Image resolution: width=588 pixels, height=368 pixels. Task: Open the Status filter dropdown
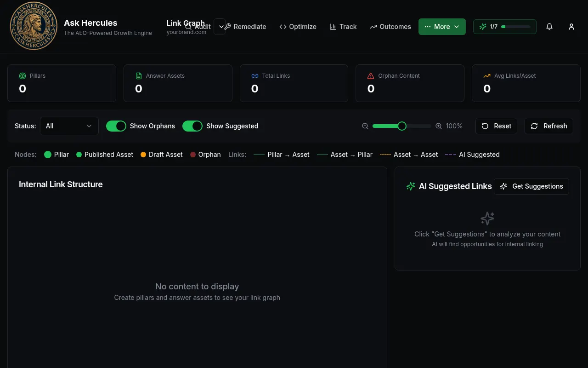click(69, 126)
